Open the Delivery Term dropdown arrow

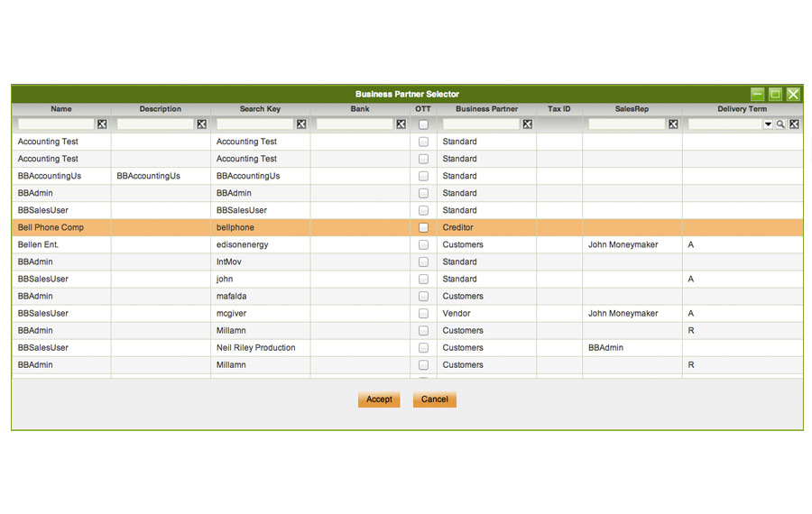(x=768, y=124)
